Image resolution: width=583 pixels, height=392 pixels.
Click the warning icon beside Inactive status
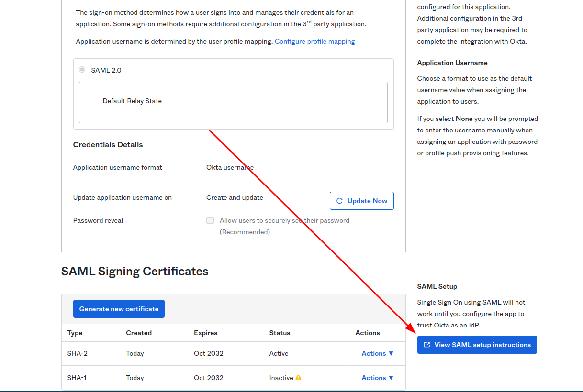pyautogui.click(x=298, y=378)
